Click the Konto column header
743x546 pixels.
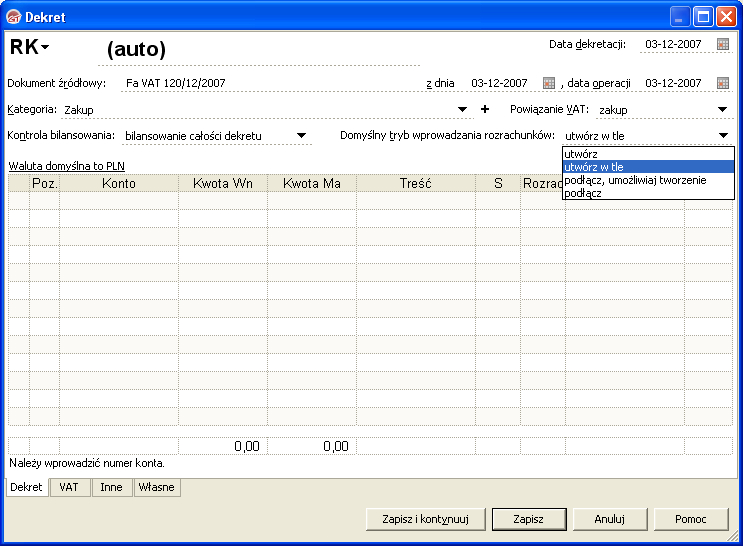tap(119, 183)
